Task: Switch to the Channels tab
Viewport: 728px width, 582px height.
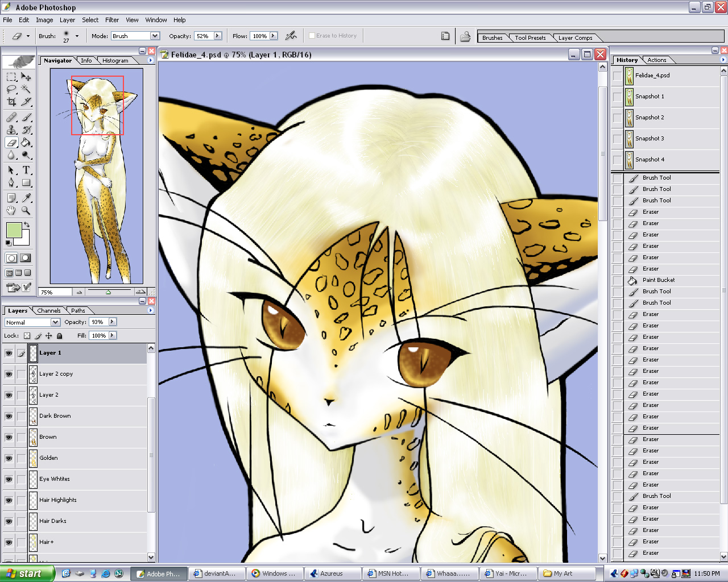Action: pos(49,310)
